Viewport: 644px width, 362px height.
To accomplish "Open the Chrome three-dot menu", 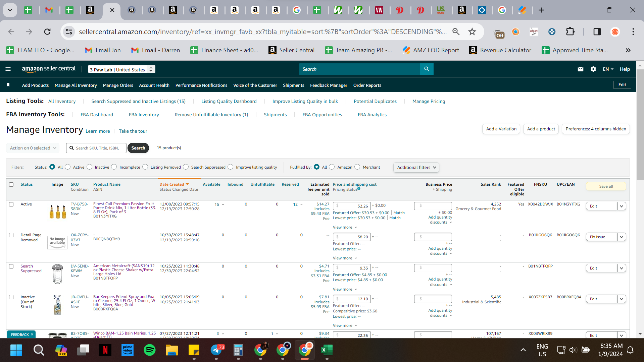I will pos(633,32).
